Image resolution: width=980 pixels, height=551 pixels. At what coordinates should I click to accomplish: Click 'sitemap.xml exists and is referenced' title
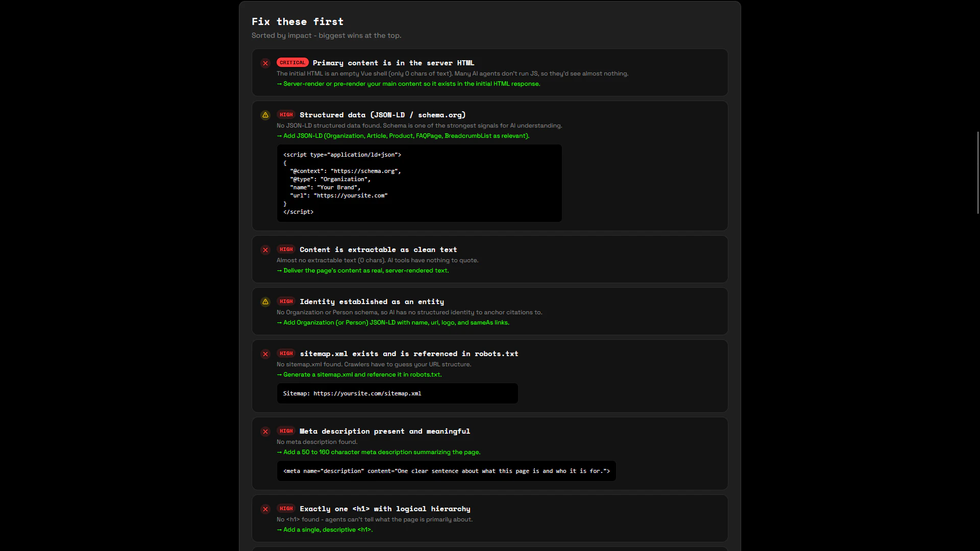[x=409, y=354]
